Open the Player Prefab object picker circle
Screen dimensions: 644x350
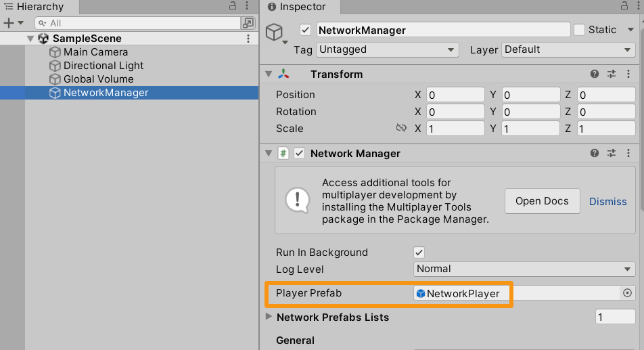[x=627, y=293]
